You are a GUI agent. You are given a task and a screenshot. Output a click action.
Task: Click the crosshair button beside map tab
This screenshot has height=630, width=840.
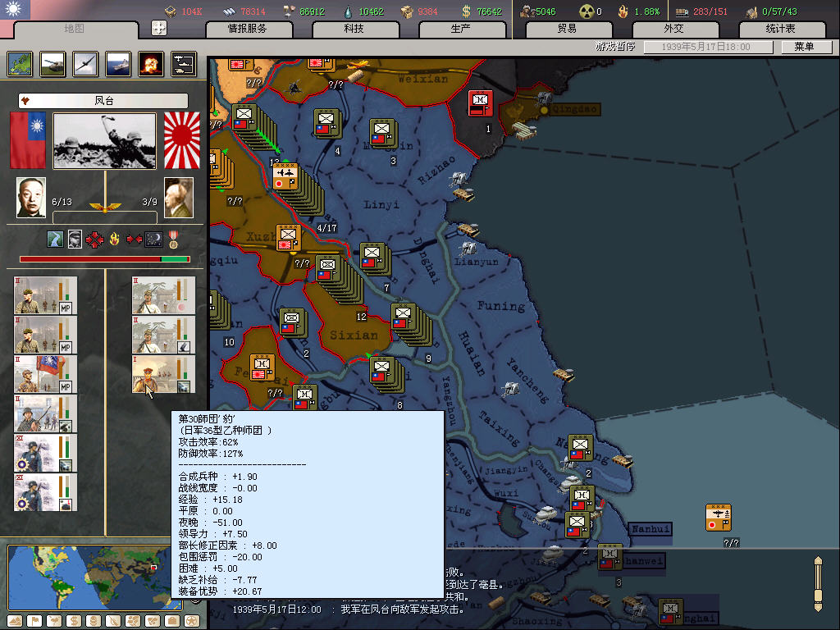159,28
